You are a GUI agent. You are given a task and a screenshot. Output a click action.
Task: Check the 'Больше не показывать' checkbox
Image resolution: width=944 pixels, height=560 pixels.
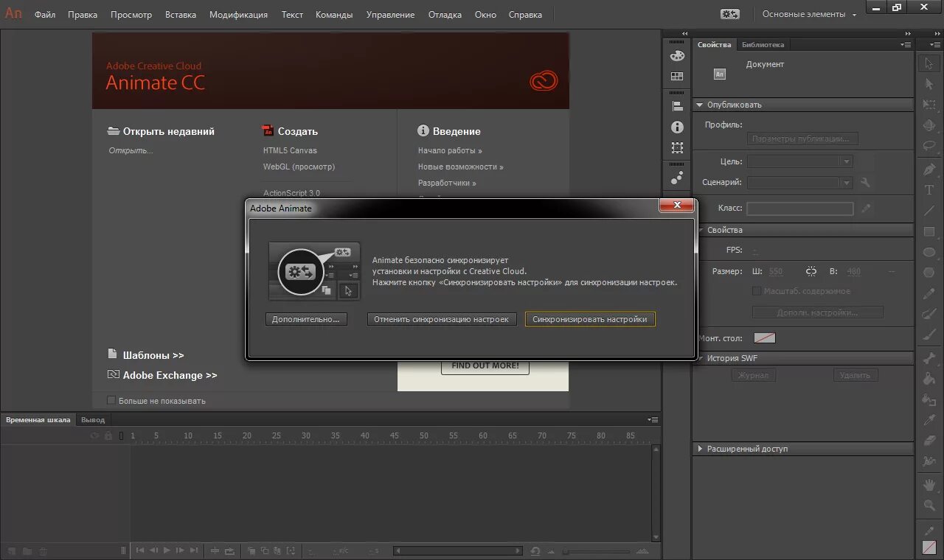coord(111,400)
